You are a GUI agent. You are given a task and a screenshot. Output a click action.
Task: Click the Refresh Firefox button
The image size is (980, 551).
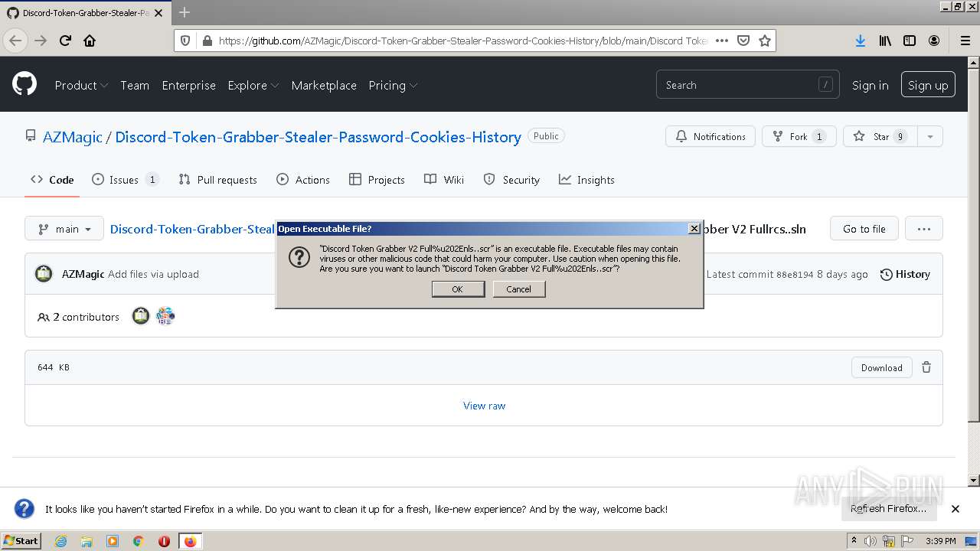pos(888,509)
